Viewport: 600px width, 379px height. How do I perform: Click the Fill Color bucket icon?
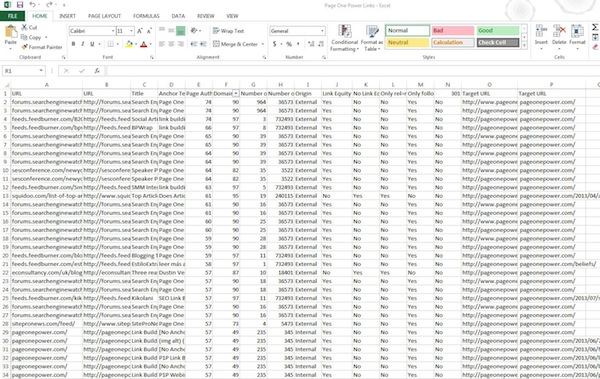pyautogui.click(x=129, y=44)
